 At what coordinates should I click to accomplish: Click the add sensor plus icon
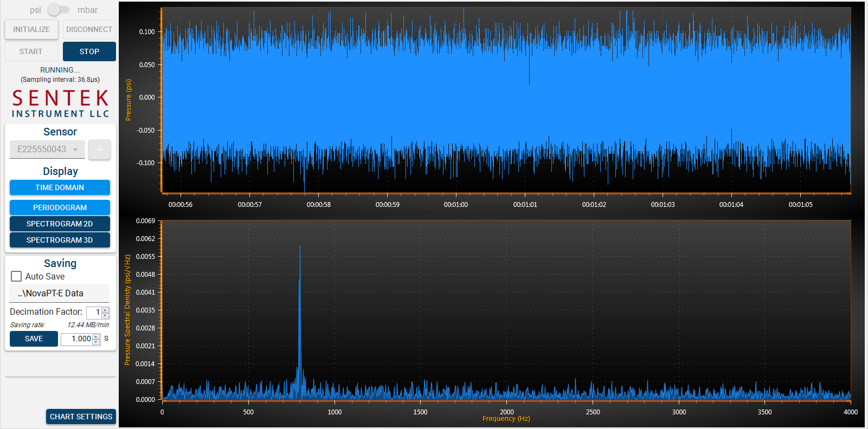point(100,149)
